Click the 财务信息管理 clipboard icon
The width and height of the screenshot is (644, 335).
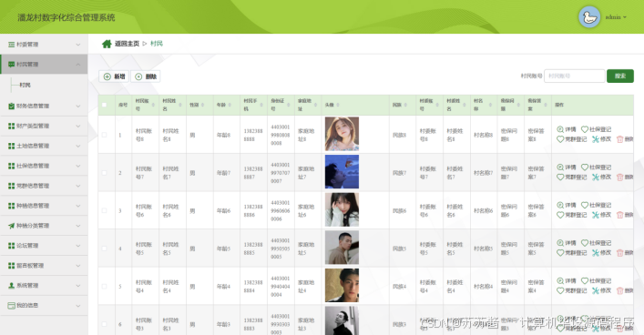[12, 106]
